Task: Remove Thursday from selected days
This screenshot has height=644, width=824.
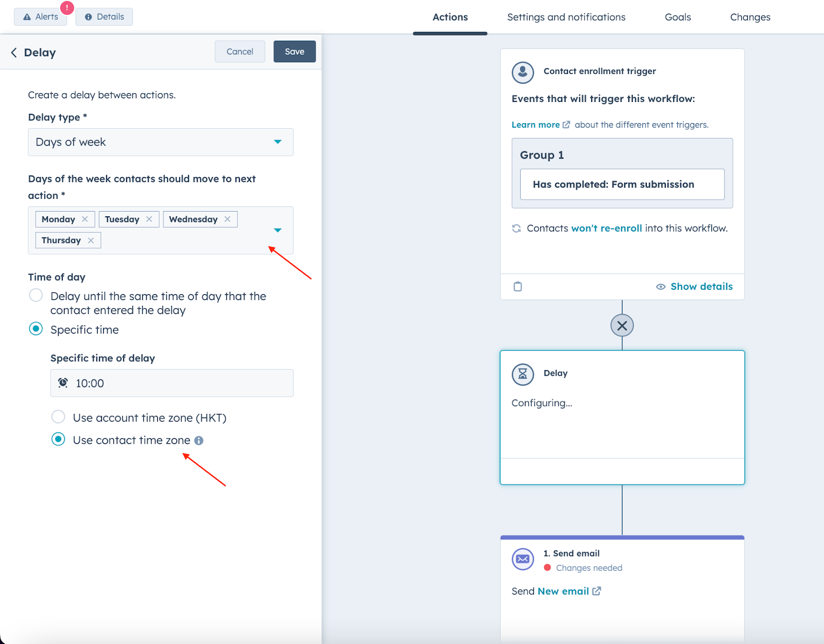Action: tap(91, 240)
